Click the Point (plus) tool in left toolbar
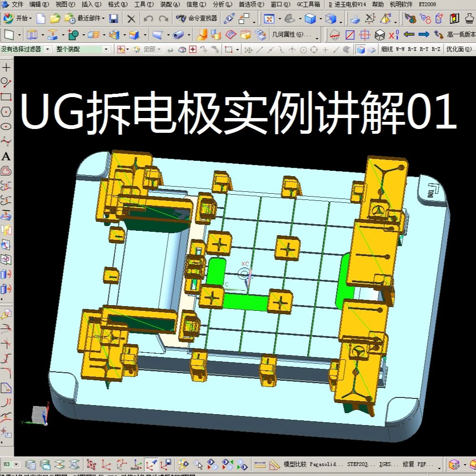The image size is (476, 476). click(x=6, y=68)
